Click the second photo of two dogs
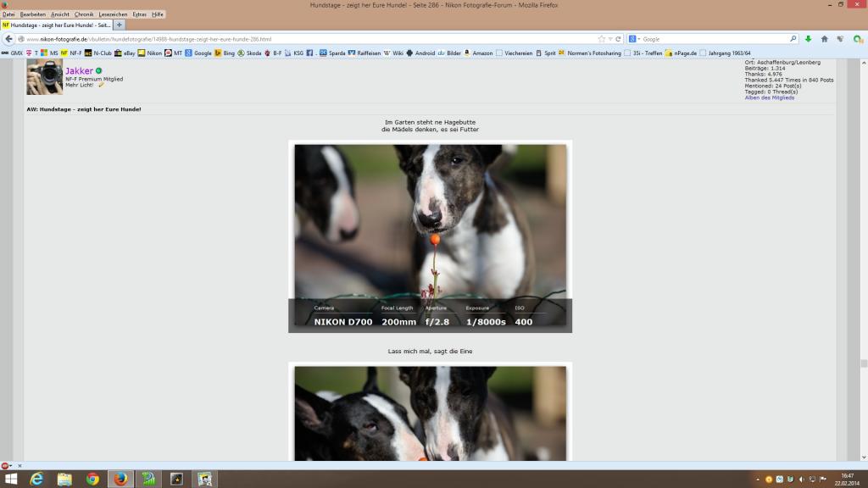Screen dimensions: 868x488 (x=430, y=412)
